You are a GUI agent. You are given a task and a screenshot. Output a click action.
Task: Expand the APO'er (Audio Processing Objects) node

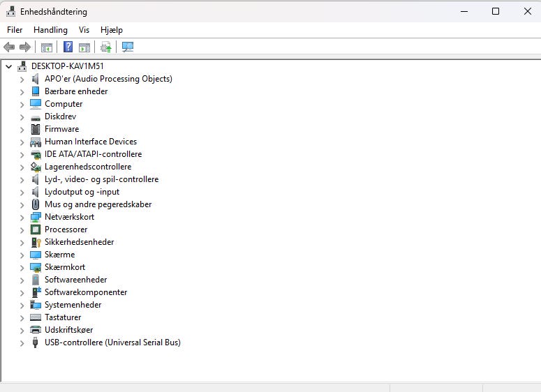(x=22, y=80)
